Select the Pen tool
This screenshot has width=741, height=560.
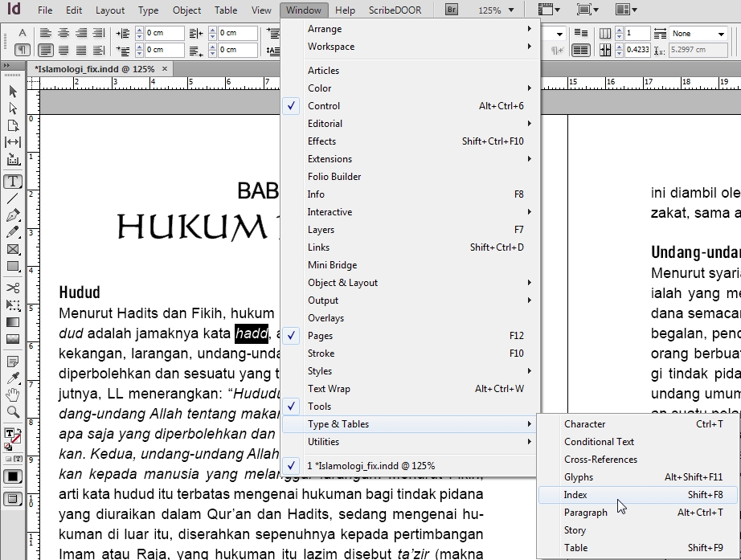[13, 215]
